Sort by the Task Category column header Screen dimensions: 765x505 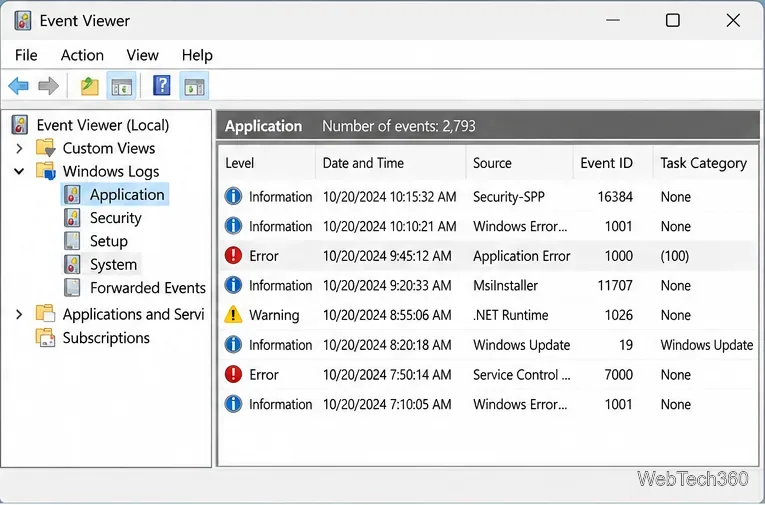(705, 163)
